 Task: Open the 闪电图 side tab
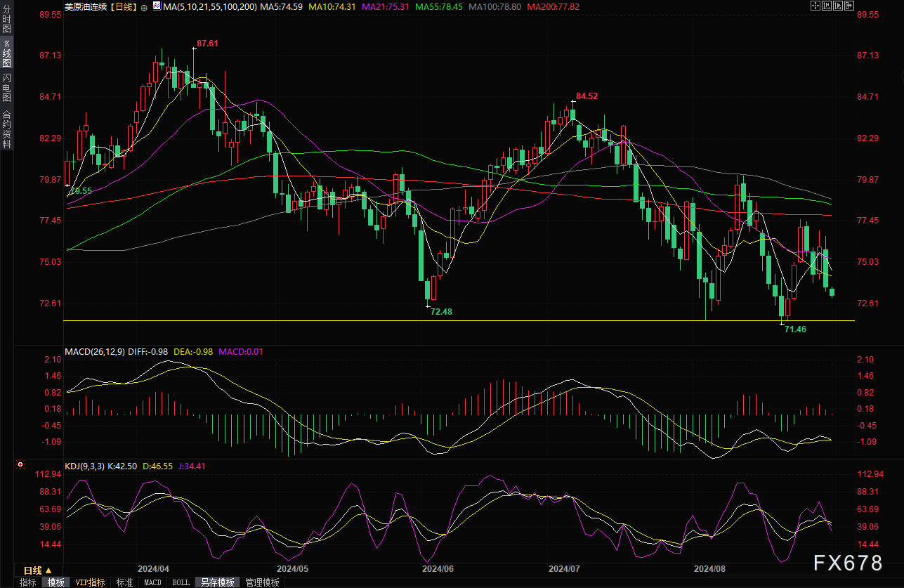[6, 88]
